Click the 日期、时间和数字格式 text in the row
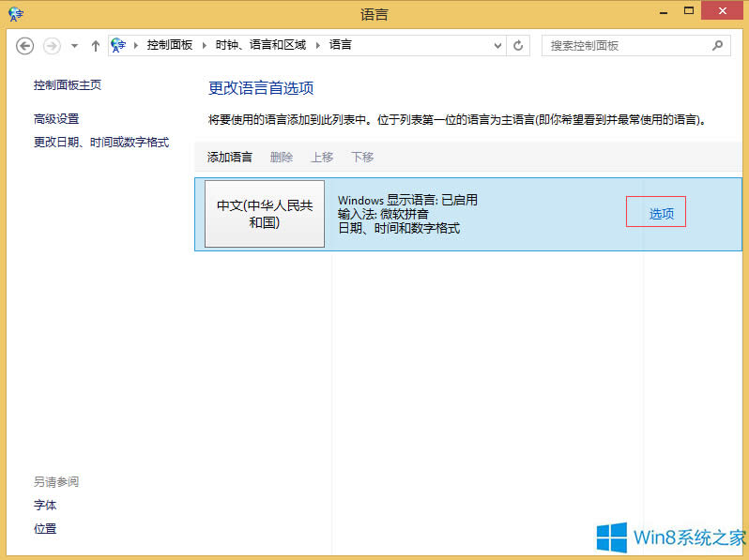This screenshot has width=749, height=560. tap(399, 228)
